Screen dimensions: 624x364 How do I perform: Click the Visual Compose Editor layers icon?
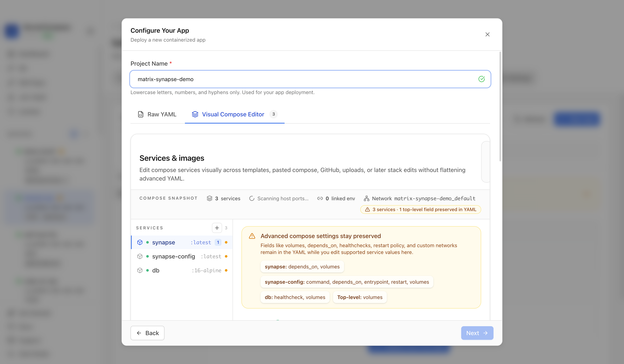tap(195, 114)
